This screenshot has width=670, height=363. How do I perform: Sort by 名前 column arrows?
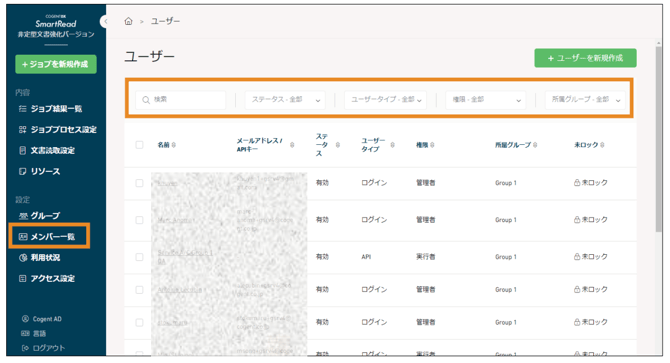[173, 145]
